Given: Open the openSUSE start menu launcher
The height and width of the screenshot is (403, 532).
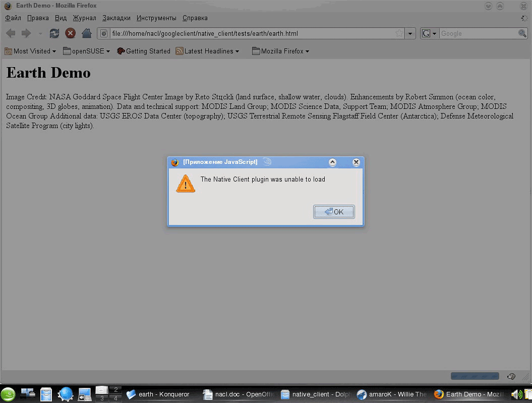Looking at the screenshot, I should point(8,394).
